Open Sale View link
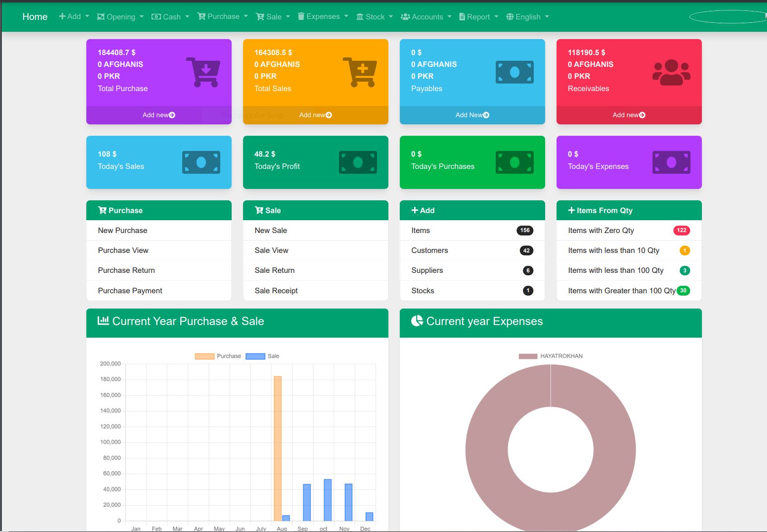767x532 pixels. (315, 250)
